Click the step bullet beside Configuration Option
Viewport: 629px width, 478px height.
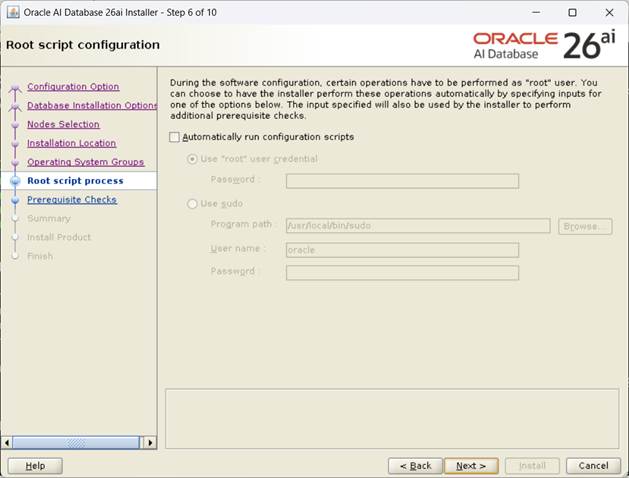(15, 87)
